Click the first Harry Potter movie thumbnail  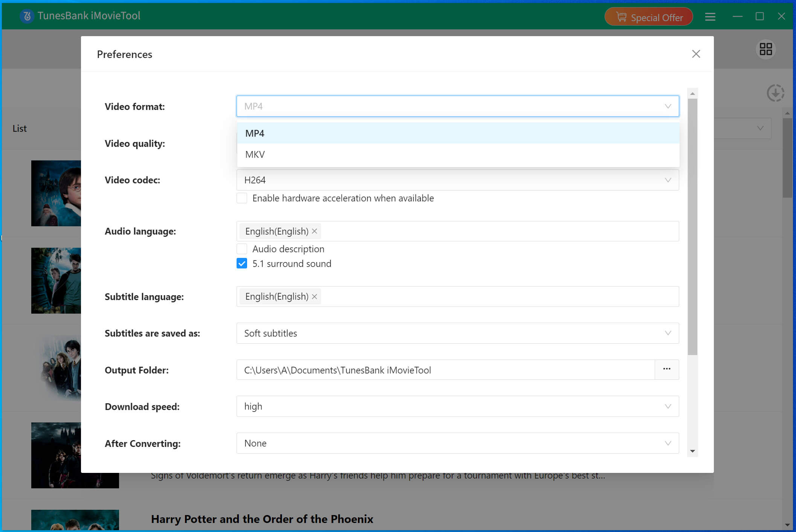(x=56, y=193)
